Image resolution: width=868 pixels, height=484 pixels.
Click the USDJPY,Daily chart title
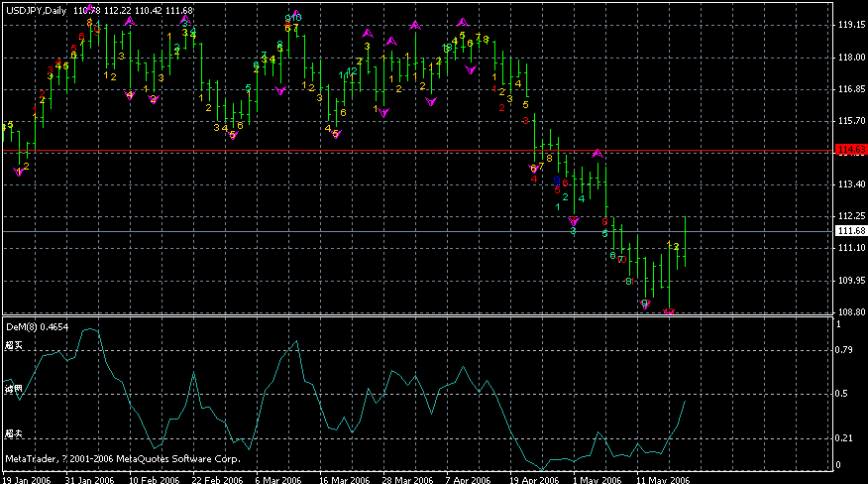[x=36, y=10]
